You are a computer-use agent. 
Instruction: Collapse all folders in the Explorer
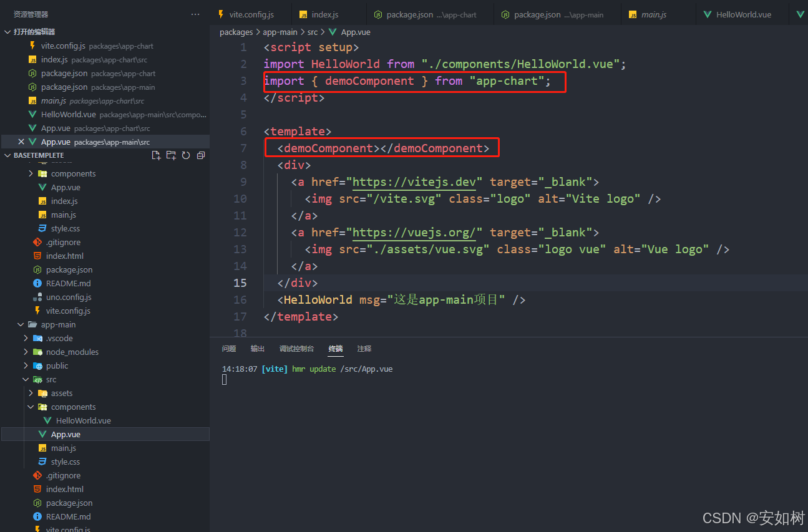200,155
